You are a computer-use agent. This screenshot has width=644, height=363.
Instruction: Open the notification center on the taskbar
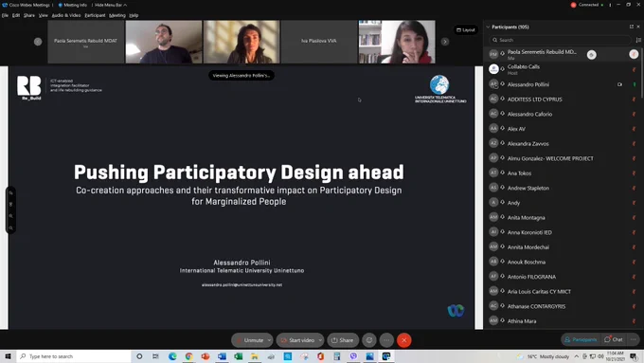click(x=634, y=356)
